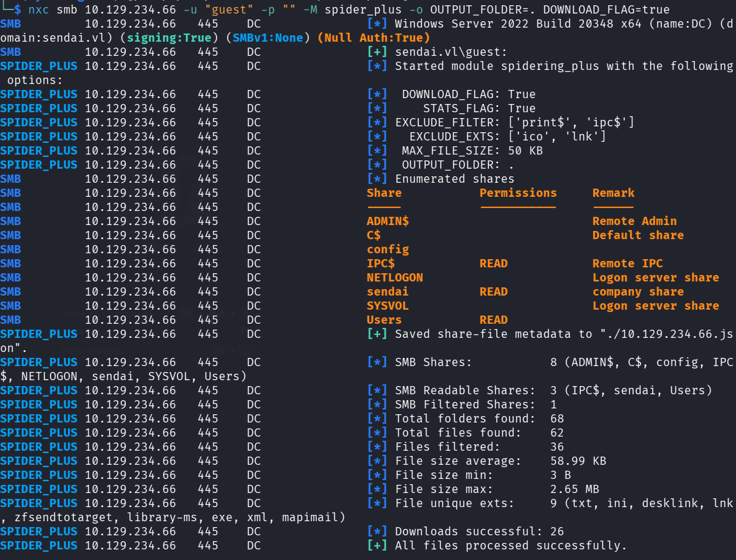Click "All files processed successfully." message

click(511, 545)
